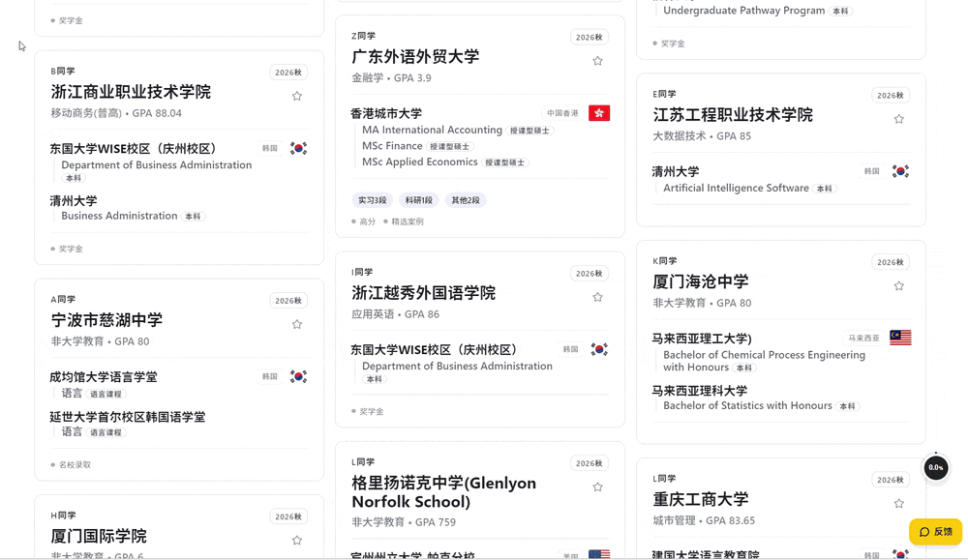Toggle the star for the Glenlyon Norfolk School card
This screenshot has width=968, height=560.
coord(597,487)
